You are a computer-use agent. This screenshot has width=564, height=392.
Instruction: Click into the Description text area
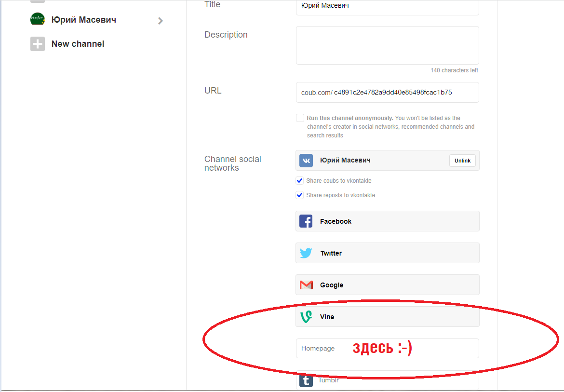pos(388,45)
